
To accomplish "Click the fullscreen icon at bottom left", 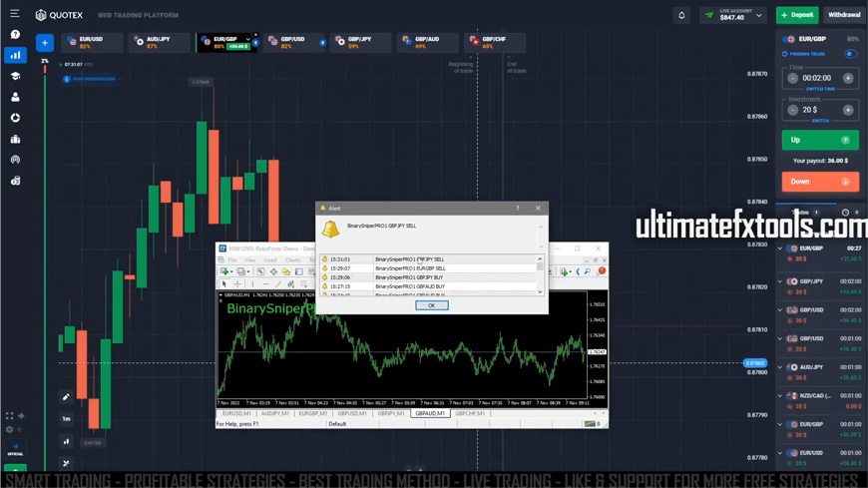I will click(9, 416).
